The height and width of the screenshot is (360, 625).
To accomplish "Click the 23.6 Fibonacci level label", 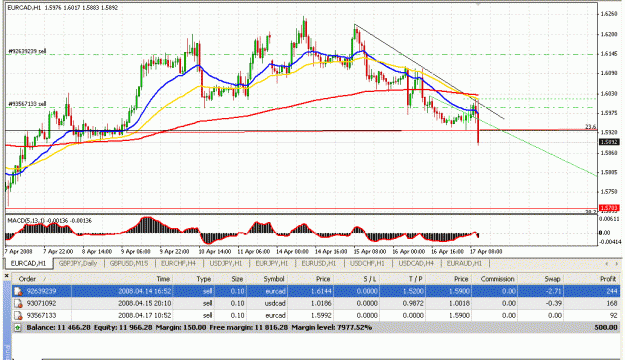I will (590, 127).
